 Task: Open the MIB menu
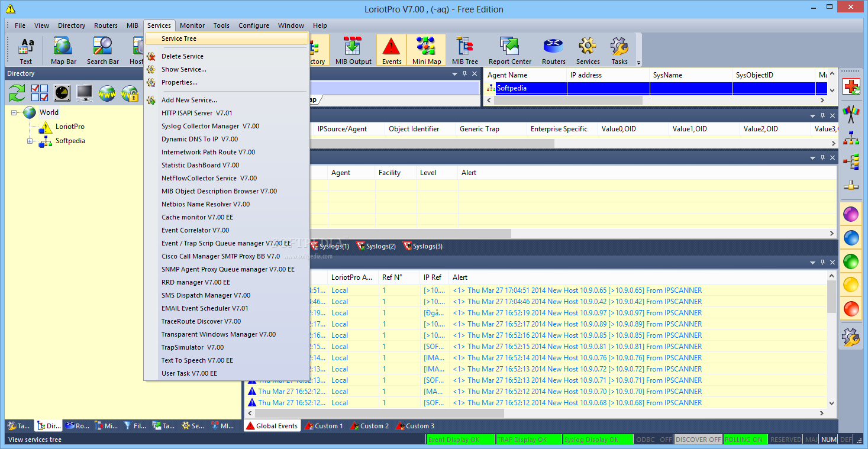click(132, 25)
